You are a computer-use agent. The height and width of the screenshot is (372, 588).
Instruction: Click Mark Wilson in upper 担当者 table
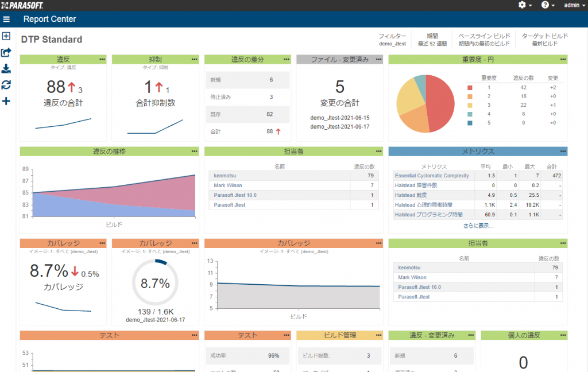click(228, 185)
